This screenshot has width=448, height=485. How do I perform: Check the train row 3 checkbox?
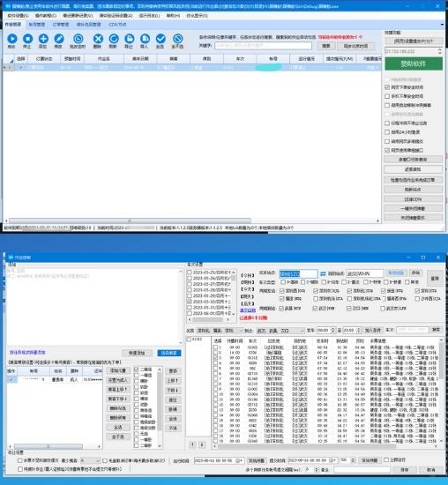pos(216,358)
